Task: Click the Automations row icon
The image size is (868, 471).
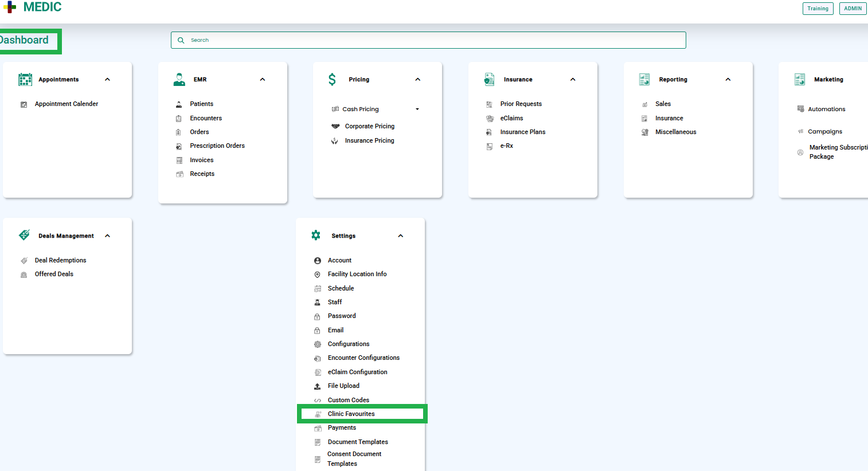Action: 801,109
